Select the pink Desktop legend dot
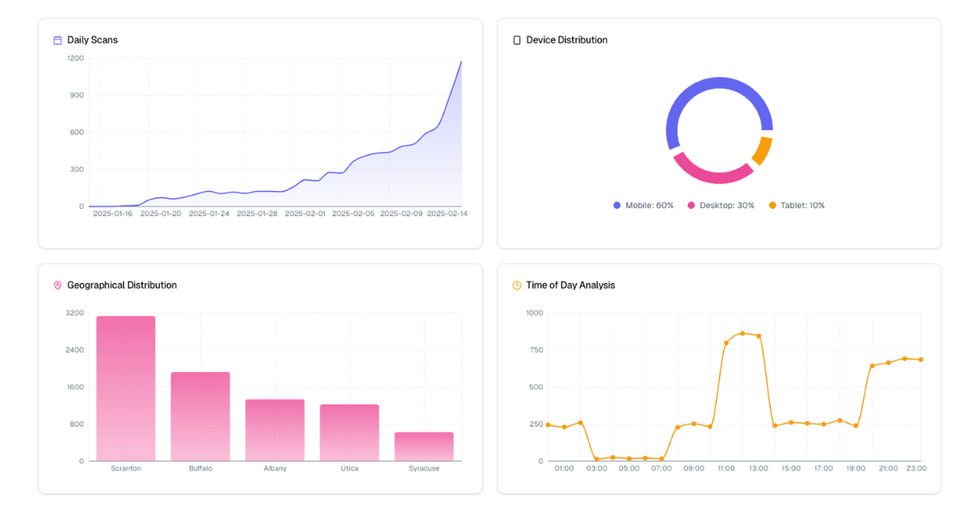Viewport: 980px width, 514px height. [x=691, y=206]
